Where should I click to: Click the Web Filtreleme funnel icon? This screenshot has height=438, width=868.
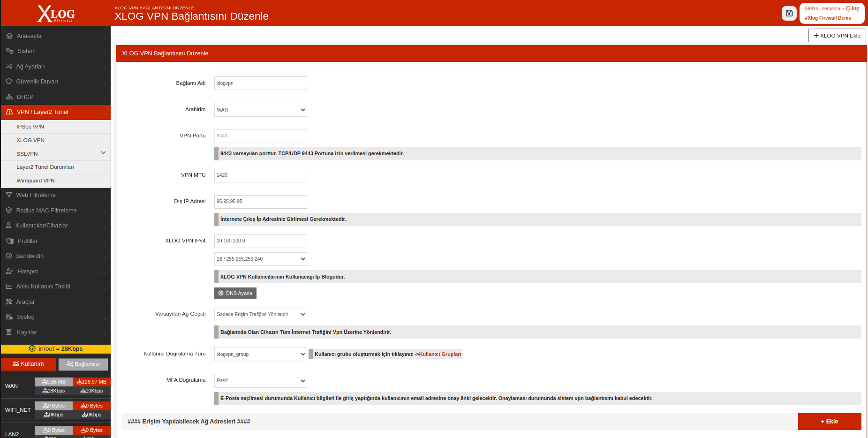9,195
